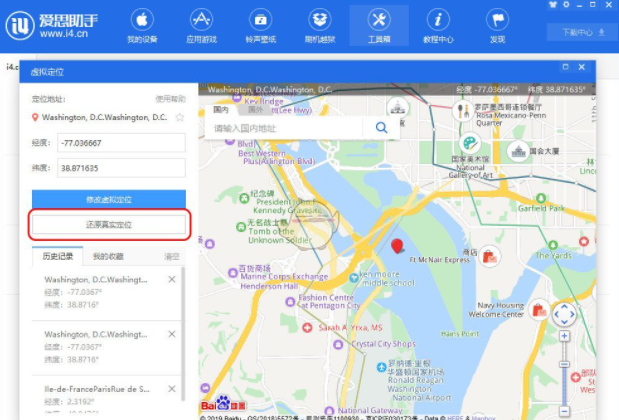The width and height of the screenshot is (619, 420).
Task: Click the shirt skin icon in title bar
Action: pos(553,5)
